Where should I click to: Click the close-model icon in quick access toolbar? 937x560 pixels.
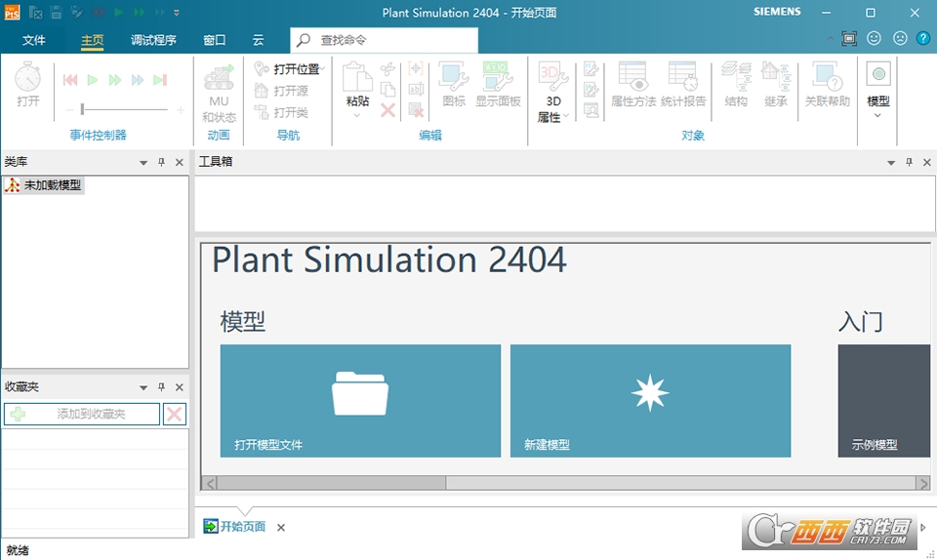[x=36, y=13]
